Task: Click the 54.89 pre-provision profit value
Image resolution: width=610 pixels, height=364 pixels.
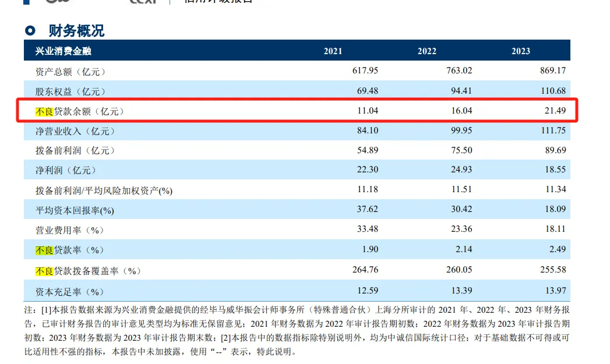Action: (368, 150)
